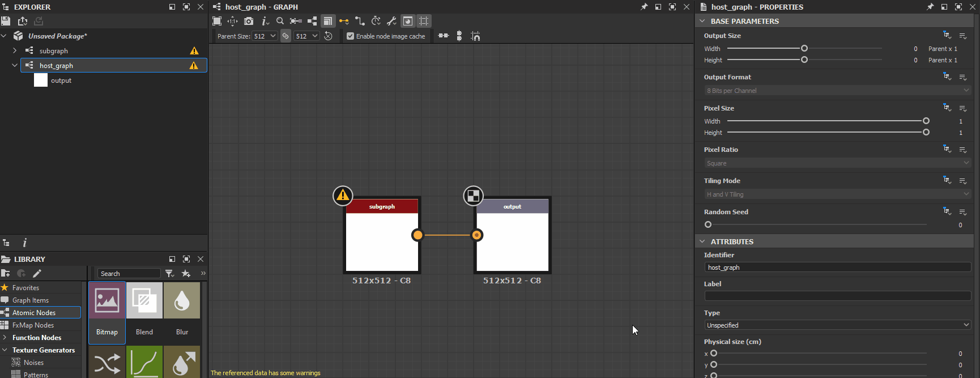Click the magnifier search icon in graph toolbar

point(280,21)
